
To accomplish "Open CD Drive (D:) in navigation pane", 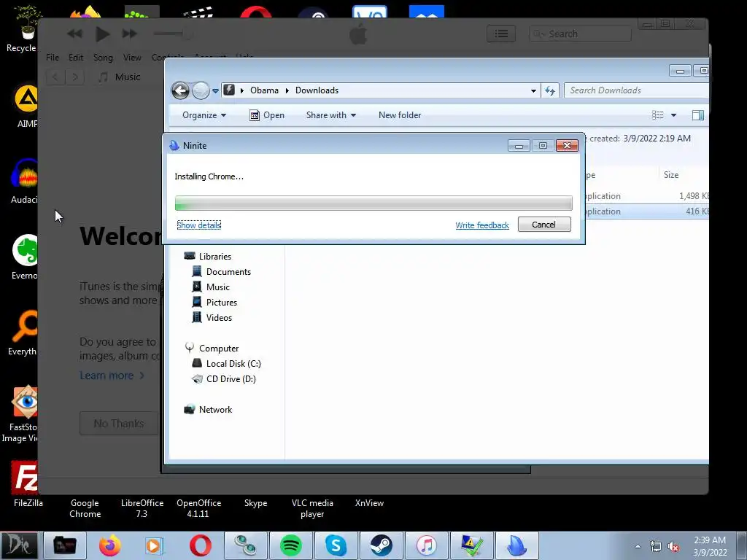I will [x=223, y=378].
